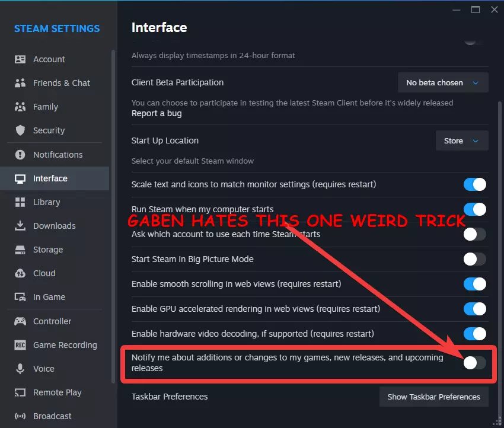The image size is (504, 428).
Task: Enable notifications about game additions and releases
Action: pos(475,363)
